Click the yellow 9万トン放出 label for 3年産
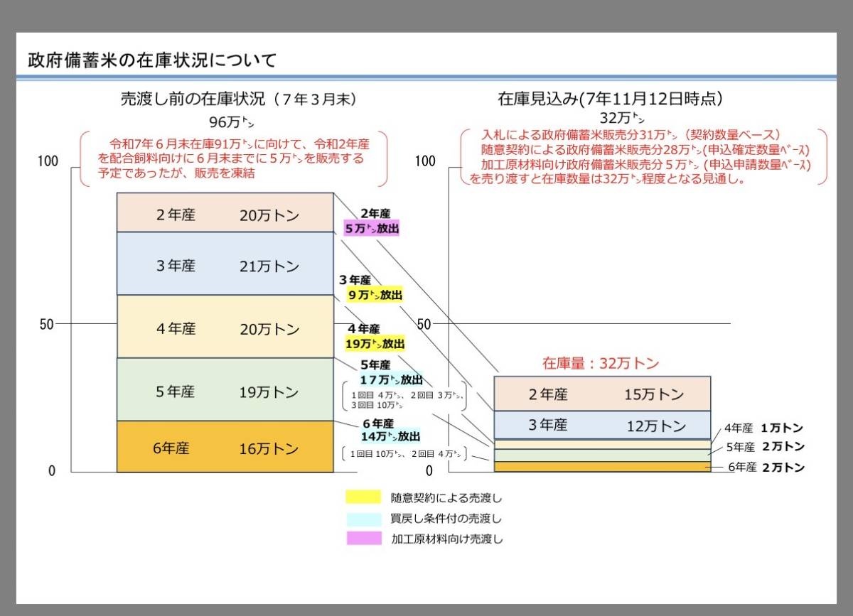Image resolution: width=853 pixels, height=616 pixels. pyautogui.click(x=375, y=296)
